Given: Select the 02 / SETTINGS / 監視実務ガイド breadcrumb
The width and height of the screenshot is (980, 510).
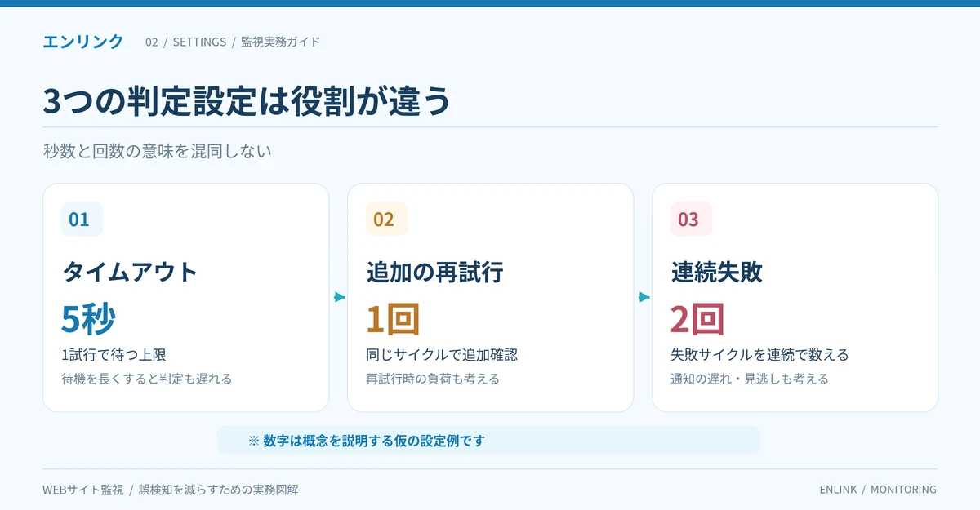Looking at the screenshot, I should tap(233, 42).
